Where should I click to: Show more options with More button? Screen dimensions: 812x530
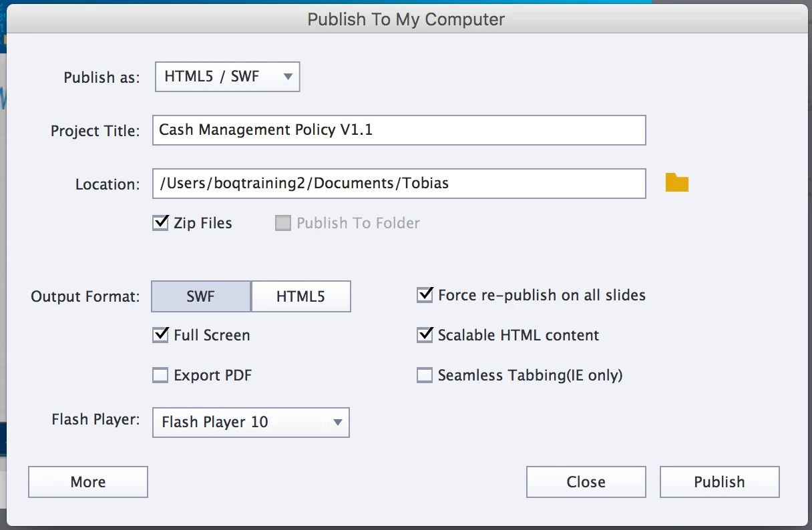88,482
